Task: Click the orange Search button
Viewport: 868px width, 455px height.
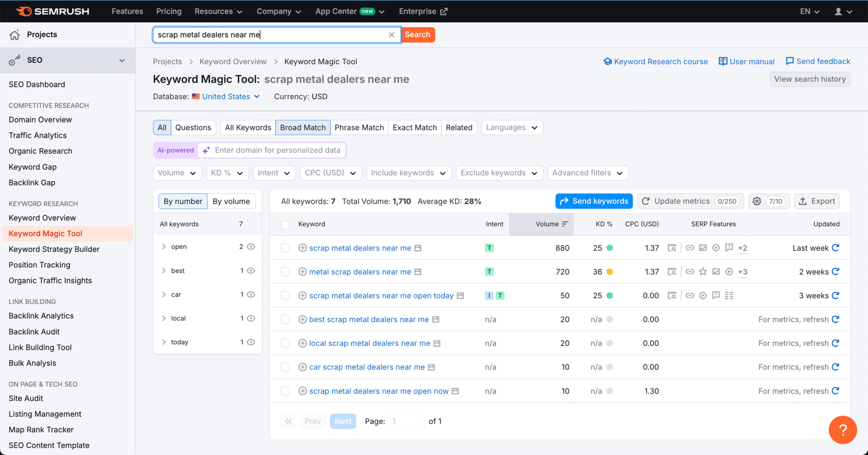Action: point(418,35)
